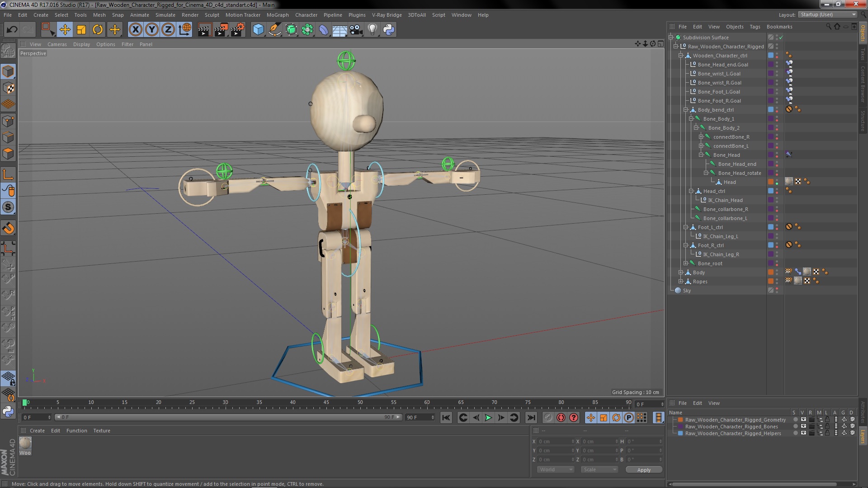The height and width of the screenshot is (488, 868).
Task: Expand the connectBone_R node
Action: [701, 137]
